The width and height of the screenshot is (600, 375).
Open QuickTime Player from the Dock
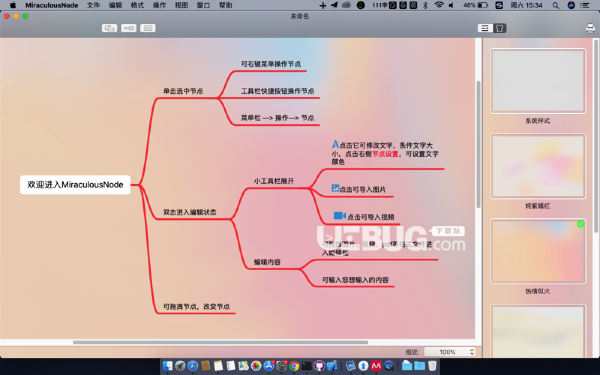click(389, 366)
